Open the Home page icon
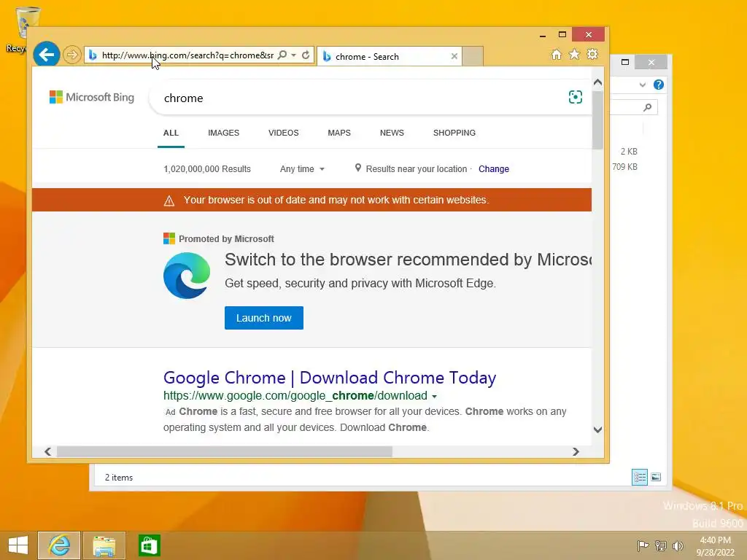Image resolution: width=747 pixels, height=560 pixels. (x=556, y=54)
